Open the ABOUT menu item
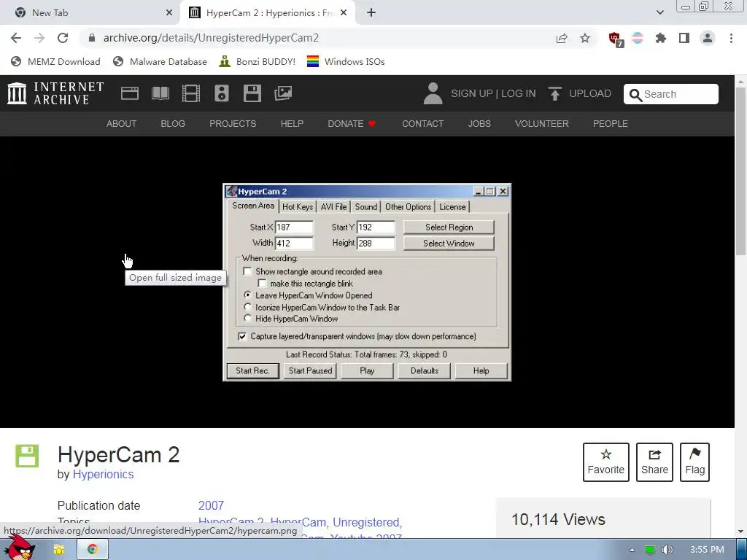Image resolution: width=747 pixels, height=560 pixels. [x=122, y=124]
